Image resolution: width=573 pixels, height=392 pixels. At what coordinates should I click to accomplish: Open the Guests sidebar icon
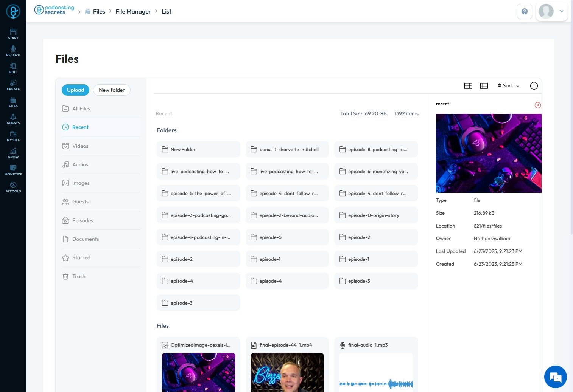tap(13, 119)
